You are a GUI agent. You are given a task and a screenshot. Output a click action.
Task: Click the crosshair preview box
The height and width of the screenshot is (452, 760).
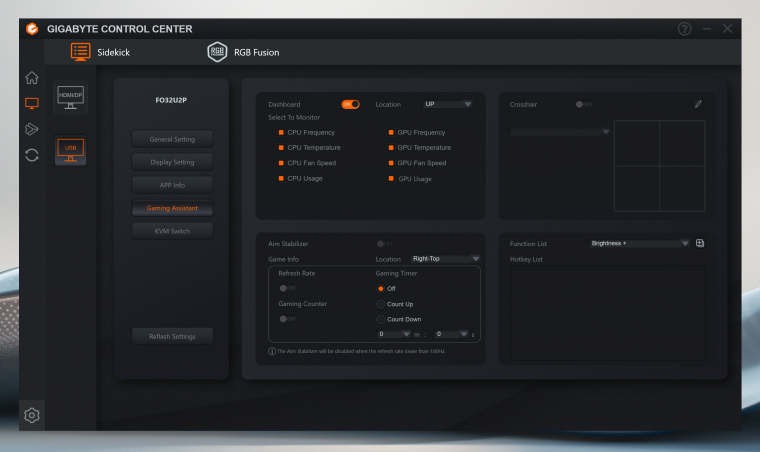pos(659,166)
